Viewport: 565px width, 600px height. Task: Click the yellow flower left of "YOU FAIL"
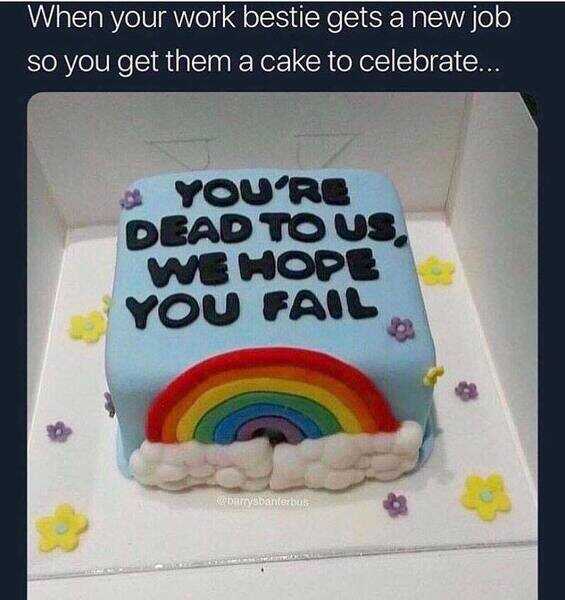pos(88,327)
